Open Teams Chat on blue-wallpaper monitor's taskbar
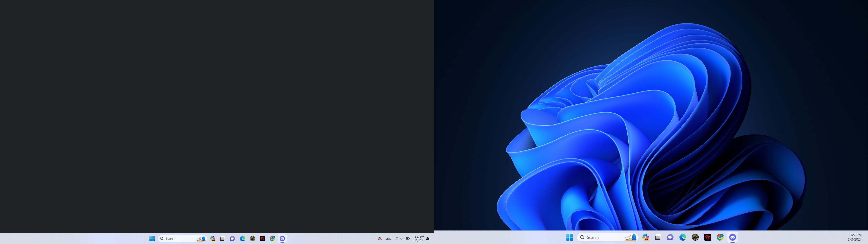Screen dimensions: 868x244 tap(670, 237)
